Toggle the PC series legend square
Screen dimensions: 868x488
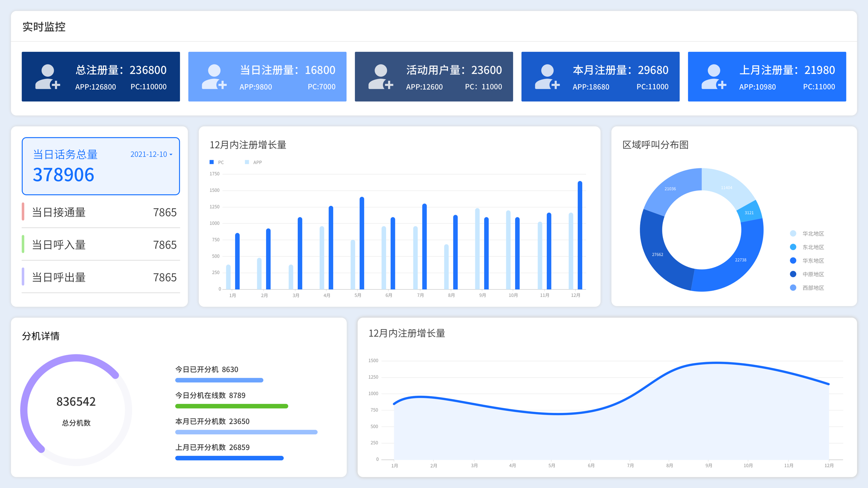coord(212,162)
